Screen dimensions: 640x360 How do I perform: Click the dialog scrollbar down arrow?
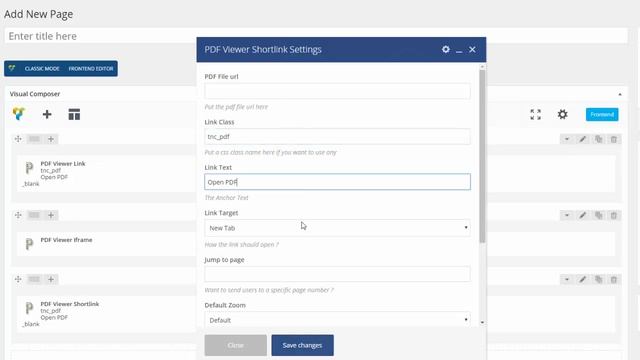click(482, 322)
